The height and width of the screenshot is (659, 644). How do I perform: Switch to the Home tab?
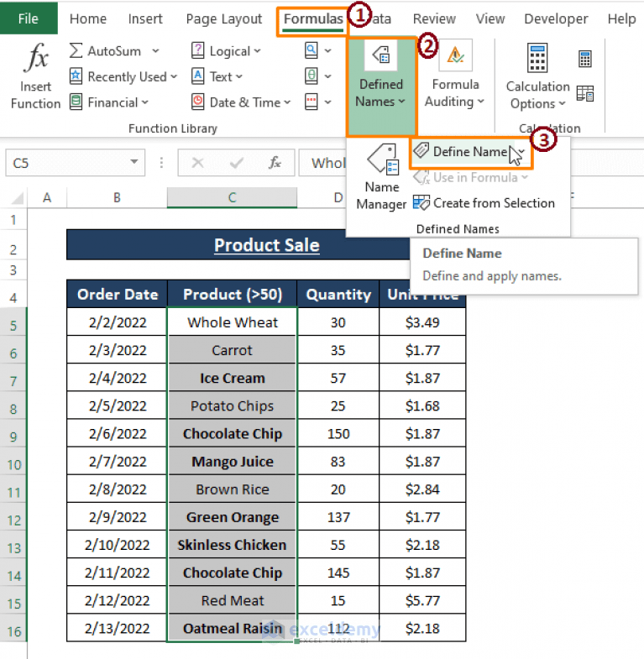(88, 18)
